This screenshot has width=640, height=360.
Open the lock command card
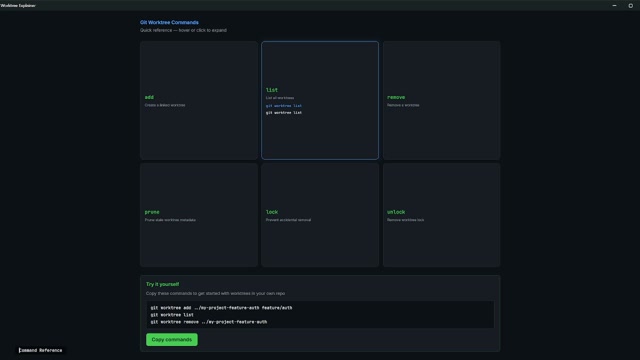click(320, 215)
